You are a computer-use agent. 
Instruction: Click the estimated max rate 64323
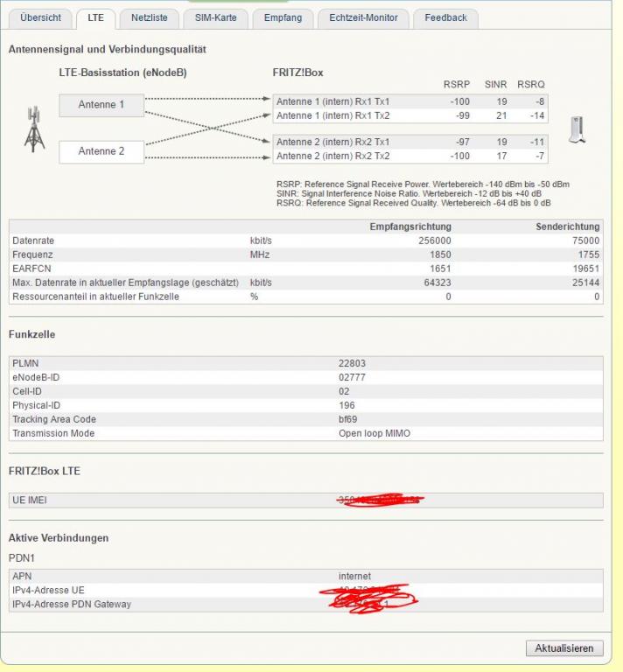[x=437, y=283]
